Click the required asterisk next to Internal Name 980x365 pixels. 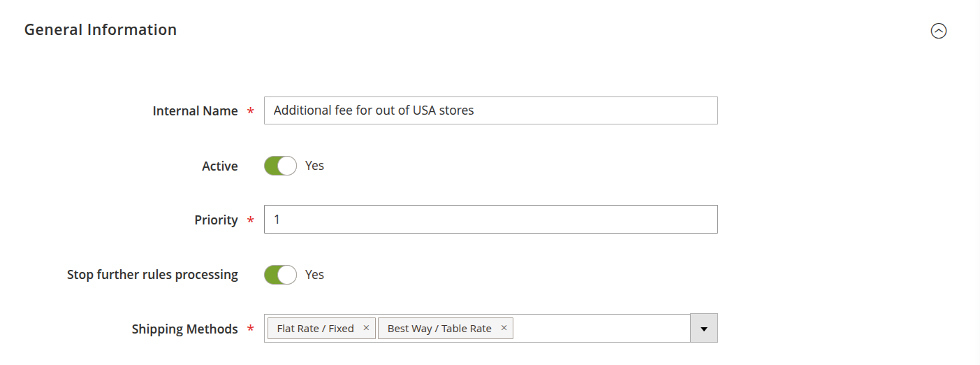coord(251,112)
